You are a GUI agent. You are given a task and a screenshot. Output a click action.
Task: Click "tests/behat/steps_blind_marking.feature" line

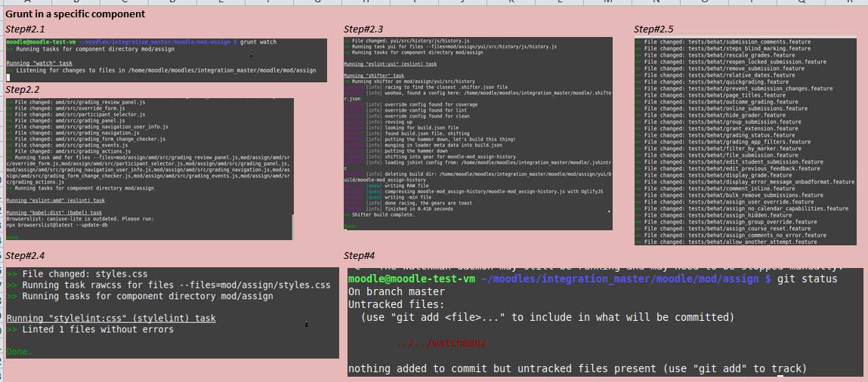723,48
